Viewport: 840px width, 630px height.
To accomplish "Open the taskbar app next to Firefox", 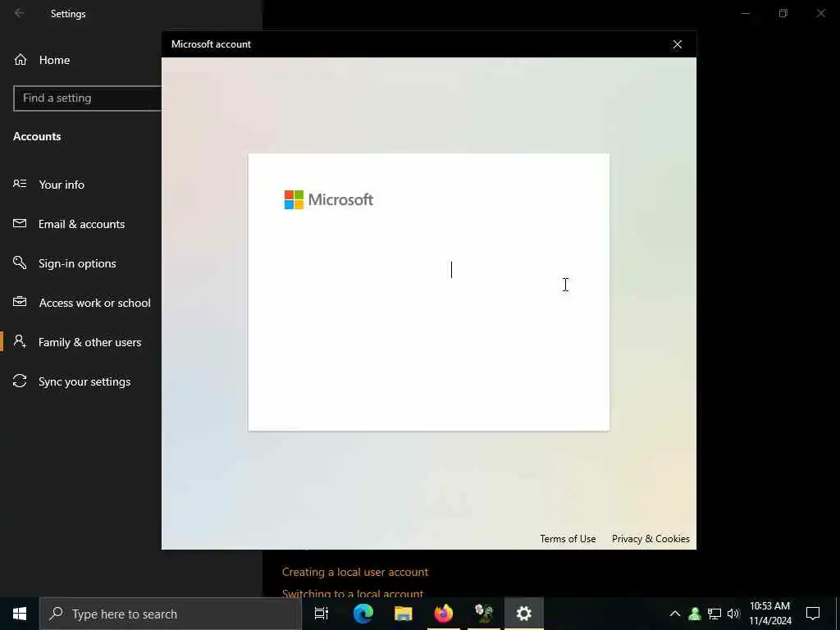I will tap(484, 614).
